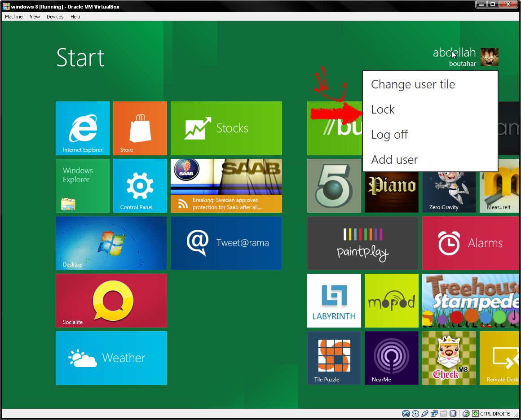Image resolution: width=521 pixels, height=420 pixels.
Task: Choose Add user from the menu
Action: pos(394,159)
